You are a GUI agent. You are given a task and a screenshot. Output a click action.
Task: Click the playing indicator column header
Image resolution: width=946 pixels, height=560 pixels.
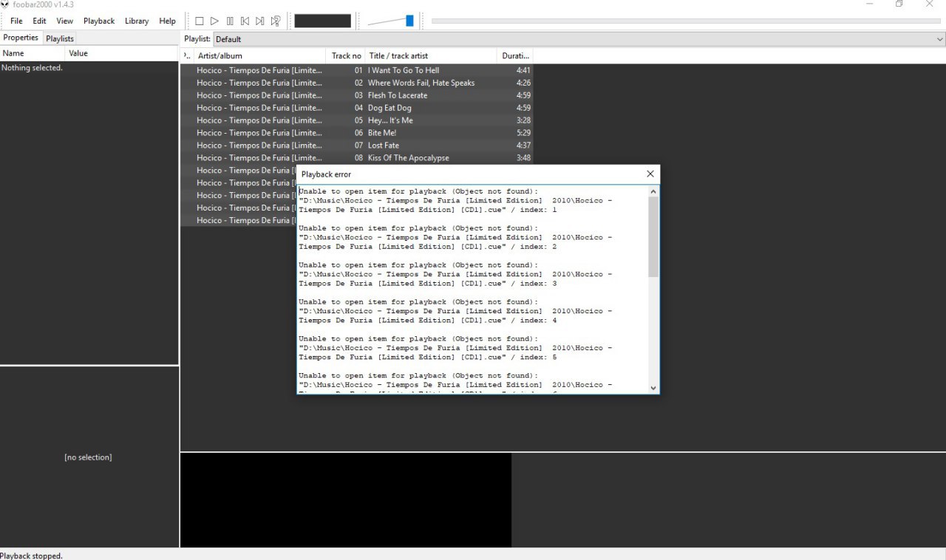[187, 55]
